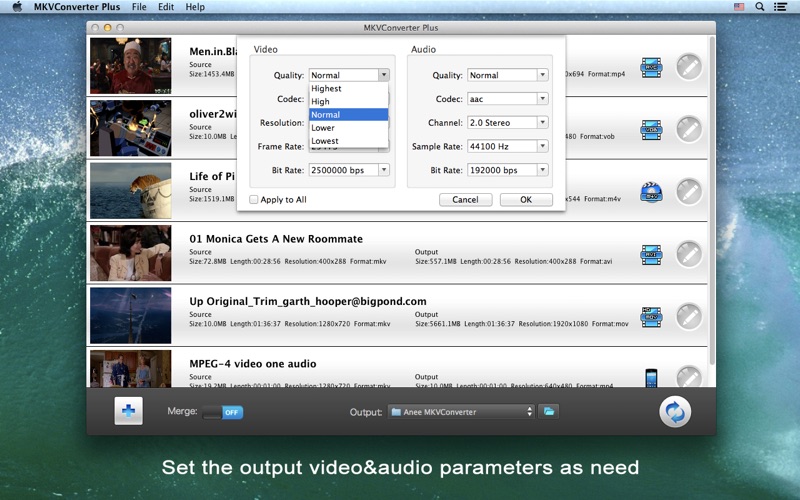
Task: Add a file with the plus button
Action: pyautogui.click(x=129, y=411)
